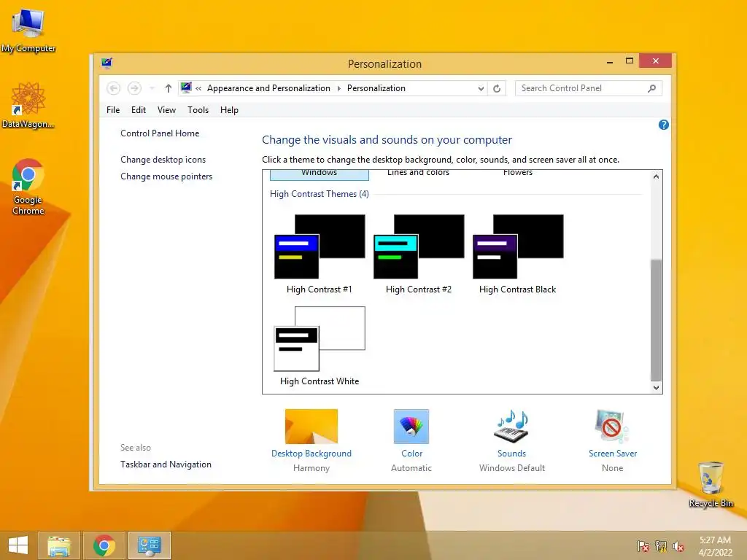Select the High Contrast #1 theme

pyautogui.click(x=320, y=254)
